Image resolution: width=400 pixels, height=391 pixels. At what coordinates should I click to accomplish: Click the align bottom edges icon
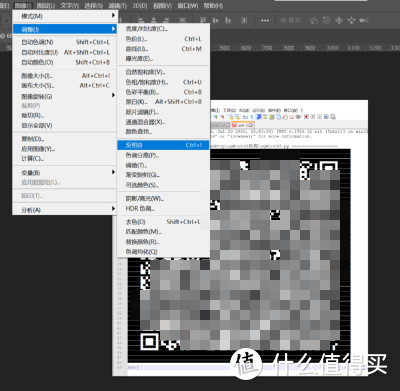(x=228, y=20)
